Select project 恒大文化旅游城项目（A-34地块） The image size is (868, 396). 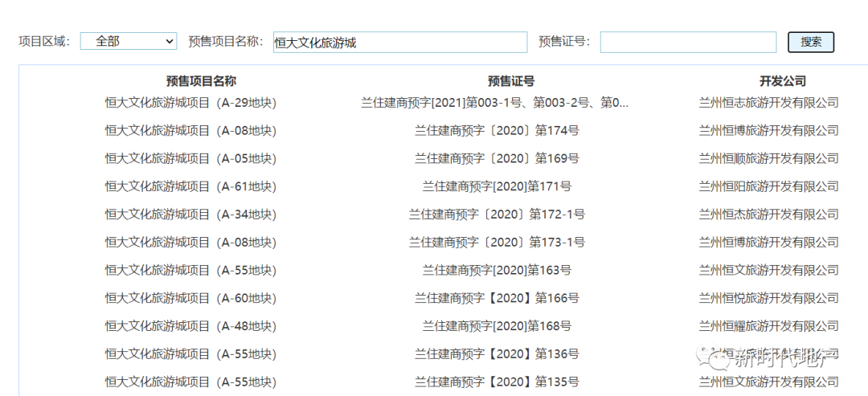190,214
